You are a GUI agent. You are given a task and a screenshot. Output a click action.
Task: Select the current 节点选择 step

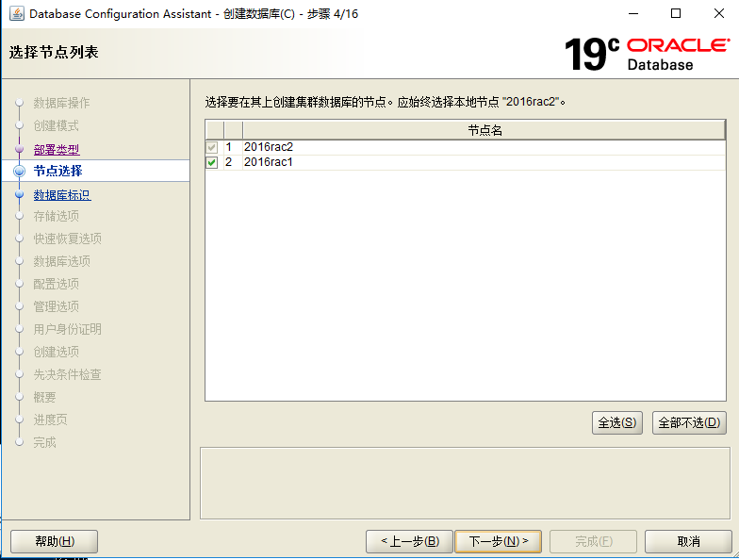click(57, 171)
